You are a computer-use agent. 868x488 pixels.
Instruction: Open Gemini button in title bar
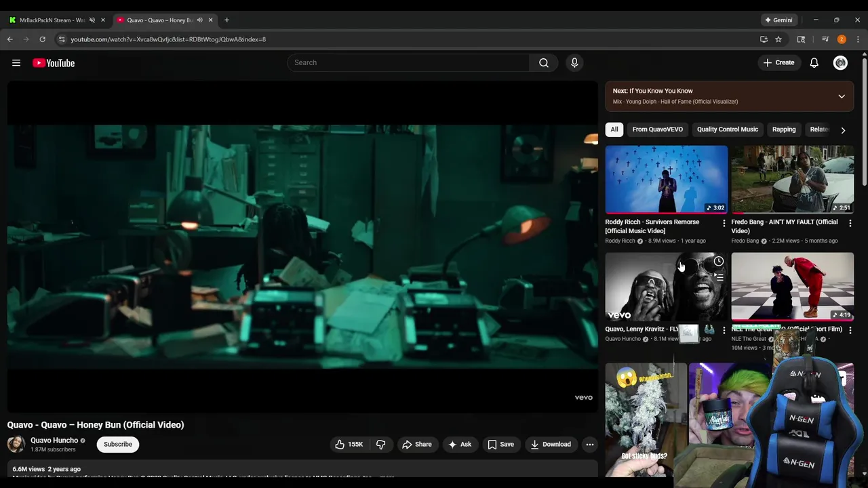778,20
